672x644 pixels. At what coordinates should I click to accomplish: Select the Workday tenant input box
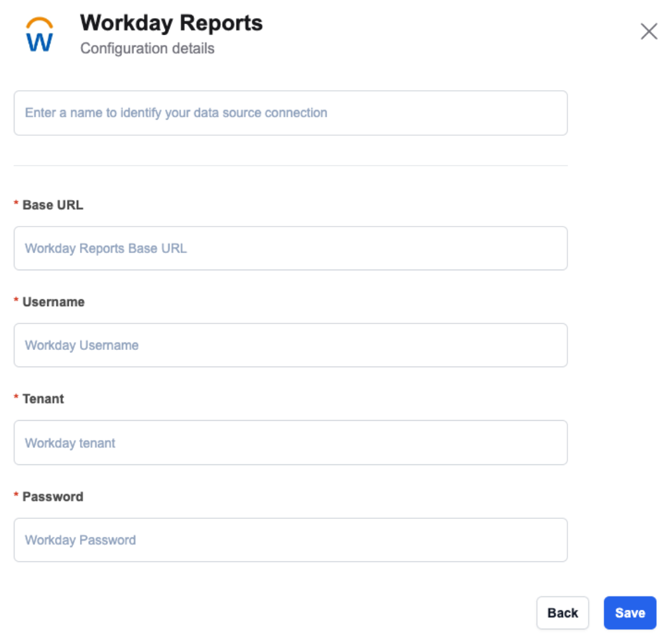(290, 443)
